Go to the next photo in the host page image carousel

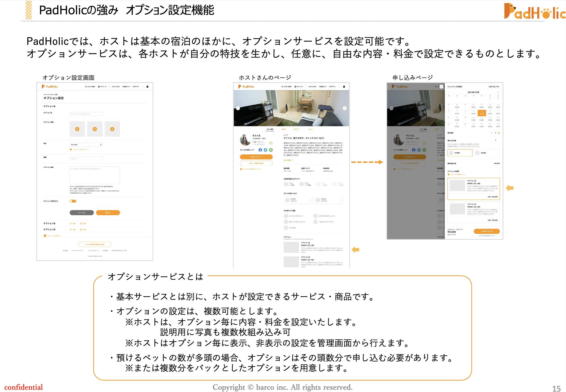[344, 108]
